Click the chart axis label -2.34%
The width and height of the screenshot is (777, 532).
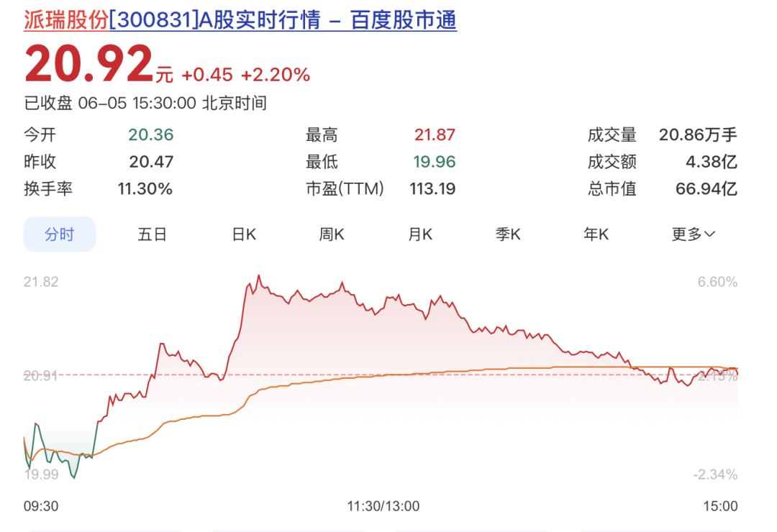click(715, 474)
